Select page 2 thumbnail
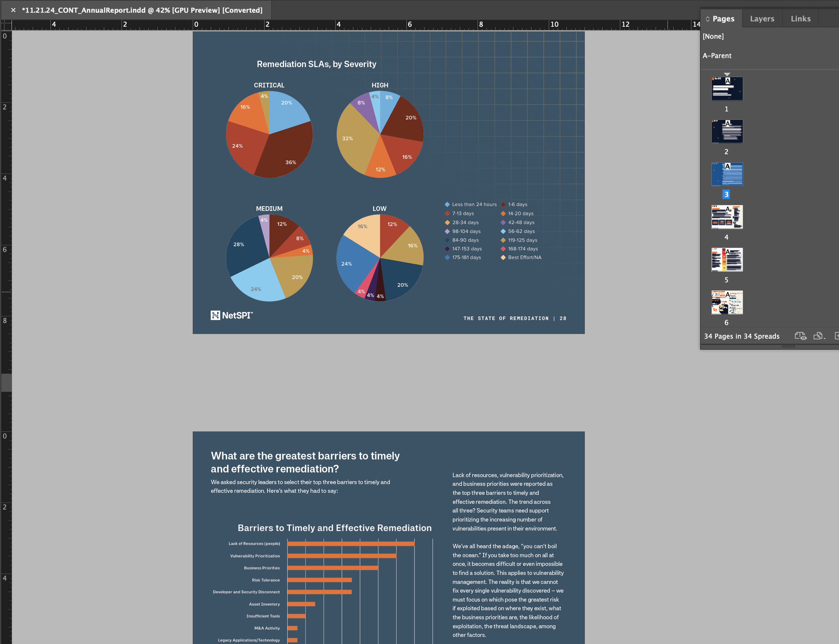This screenshot has width=839, height=644. [727, 131]
